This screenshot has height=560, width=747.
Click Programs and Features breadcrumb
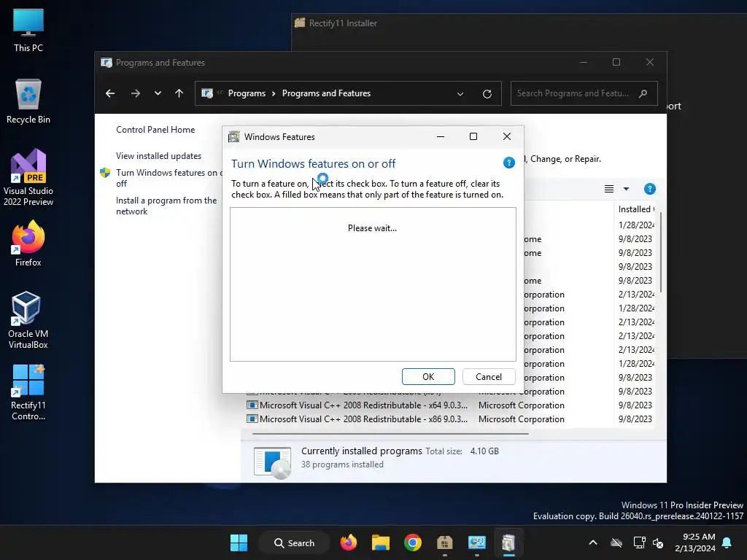click(326, 93)
